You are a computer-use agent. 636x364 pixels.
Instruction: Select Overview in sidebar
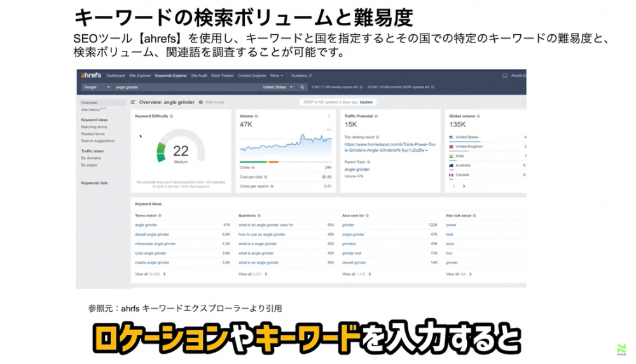(x=101, y=102)
